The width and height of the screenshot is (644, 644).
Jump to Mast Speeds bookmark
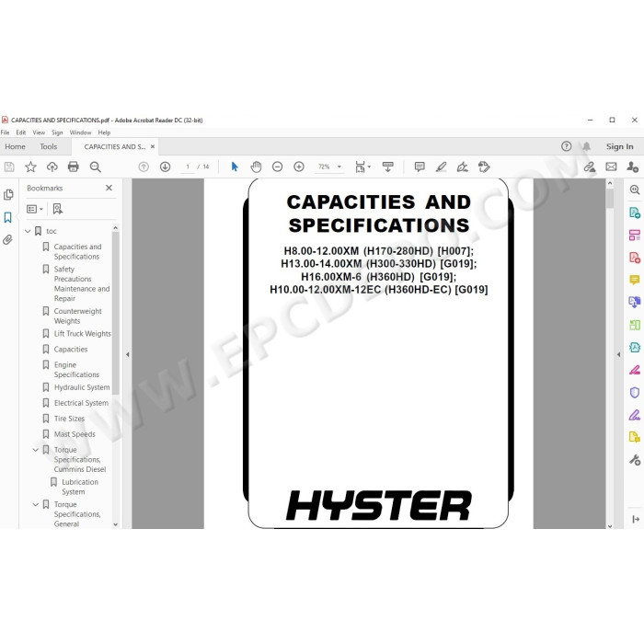click(75, 434)
